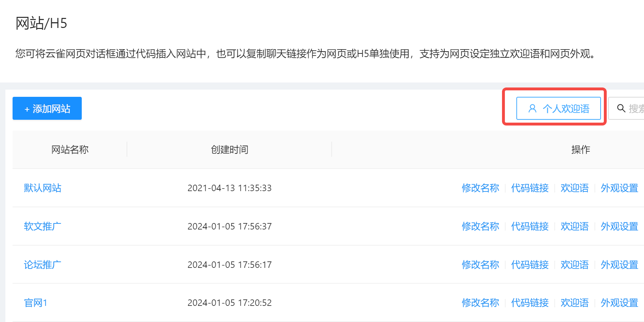Open the 官网1 website link

35,303
